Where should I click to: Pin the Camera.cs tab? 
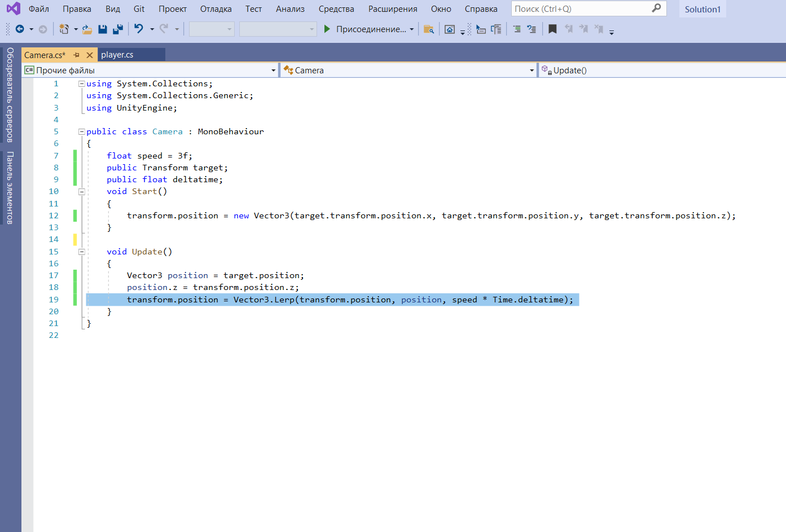coord(77,55)
